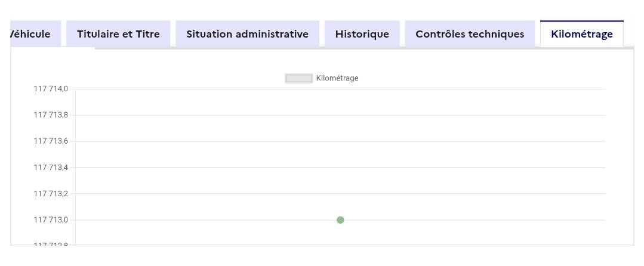
Task: Click the 117 713,8 axis label
Action: (51, 115)
